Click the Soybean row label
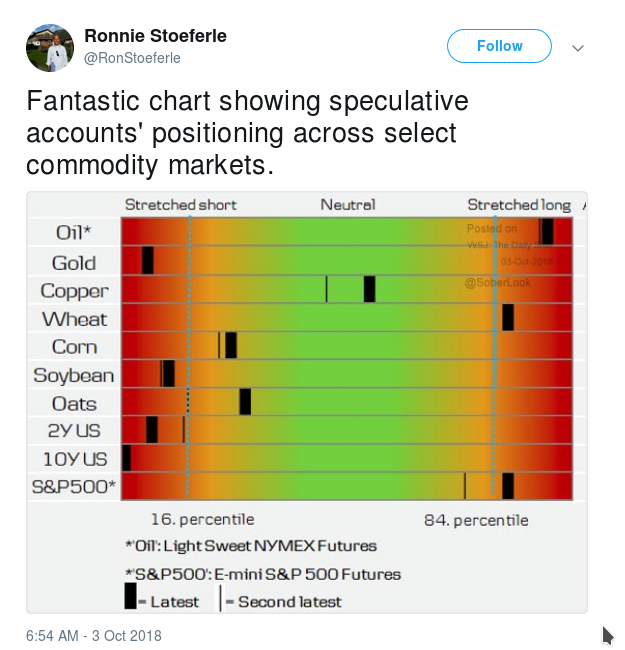Image resolution: width=625 pixels, height=650 pixels. (73, 376)
